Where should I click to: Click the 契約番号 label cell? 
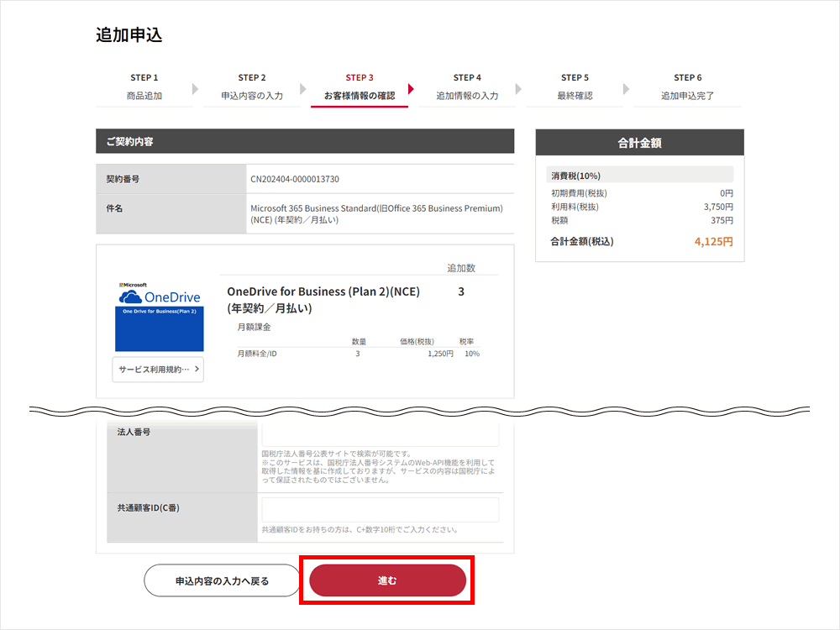[171, 179]
